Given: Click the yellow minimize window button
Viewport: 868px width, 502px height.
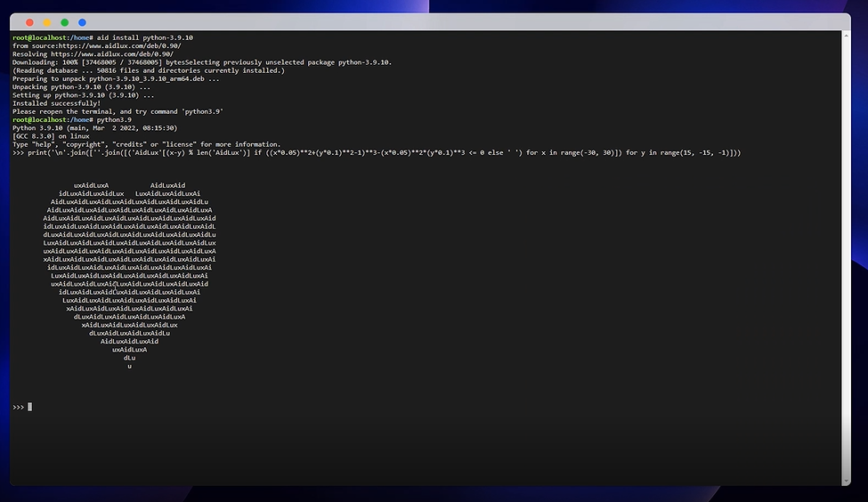Looking at the screenshot, I should pos(47,22).
